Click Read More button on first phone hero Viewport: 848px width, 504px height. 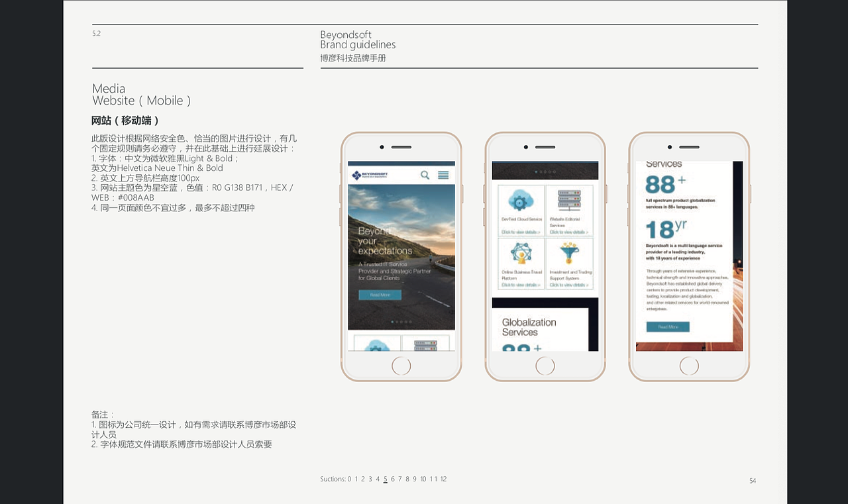coord(380,295)
